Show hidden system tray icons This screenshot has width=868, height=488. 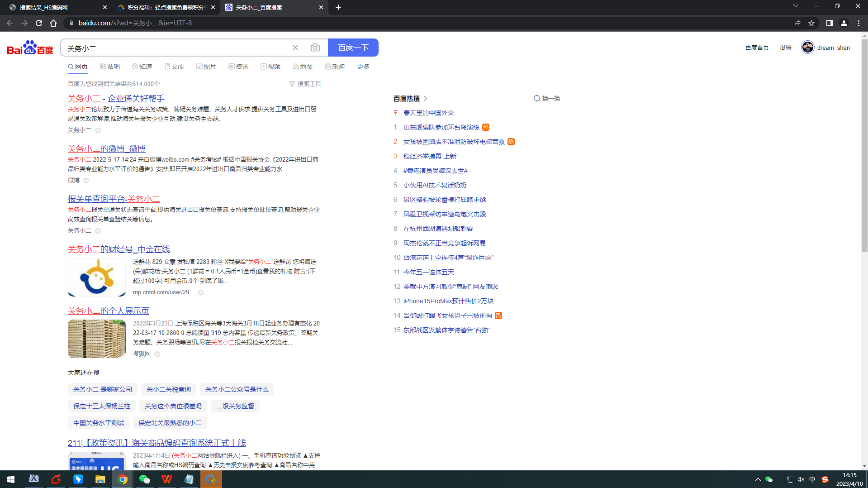[758, 479]
